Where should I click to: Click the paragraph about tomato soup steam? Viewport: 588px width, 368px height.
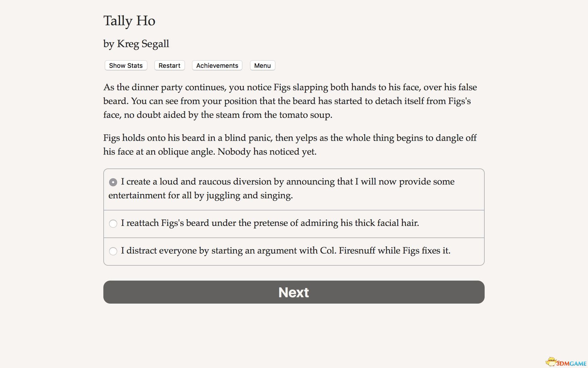click(x=290, y=101)
